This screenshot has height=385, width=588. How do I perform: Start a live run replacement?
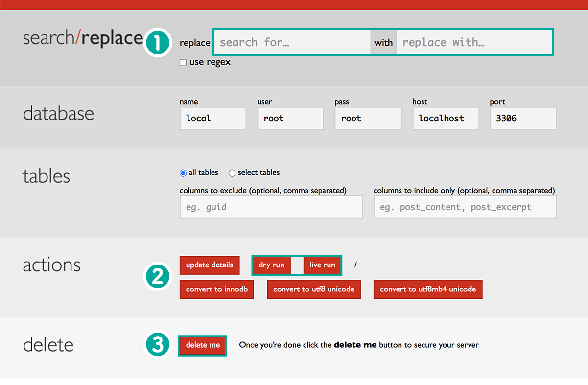pos(322,265)
